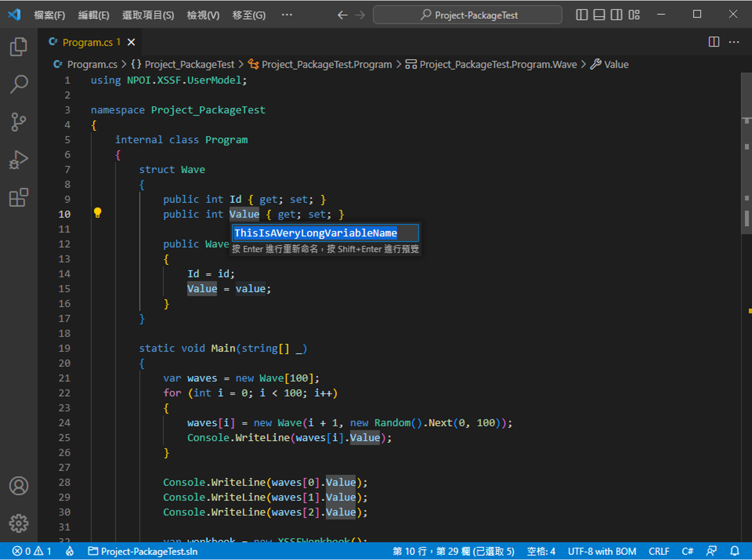Open errors and warnings status item
Viewport: 752px width, 560px height.
pyautogui.click(x=32, y=551)
